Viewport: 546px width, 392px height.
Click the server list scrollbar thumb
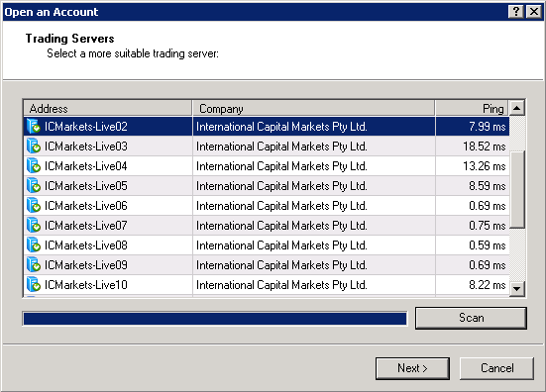(x=517, y=189)
